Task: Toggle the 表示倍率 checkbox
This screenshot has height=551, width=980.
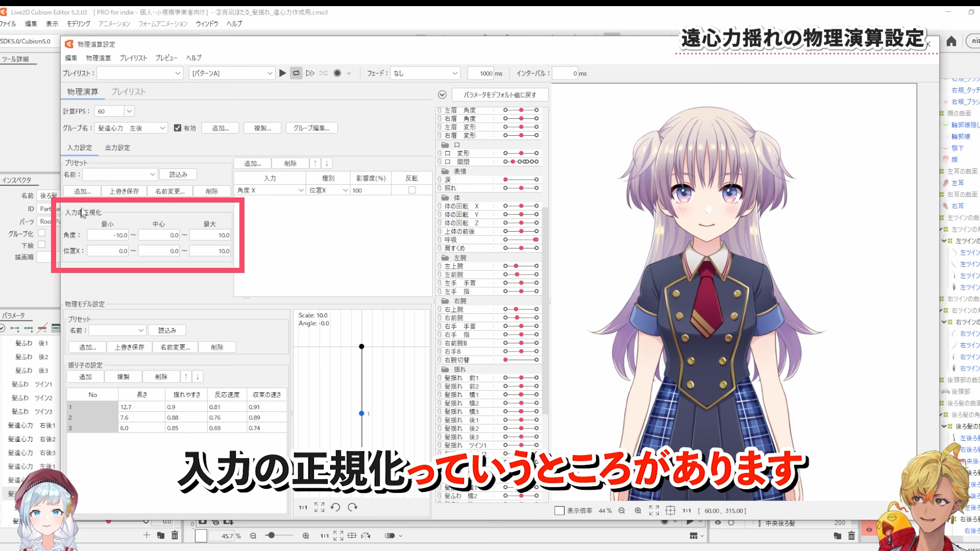Action: (559, 511)
